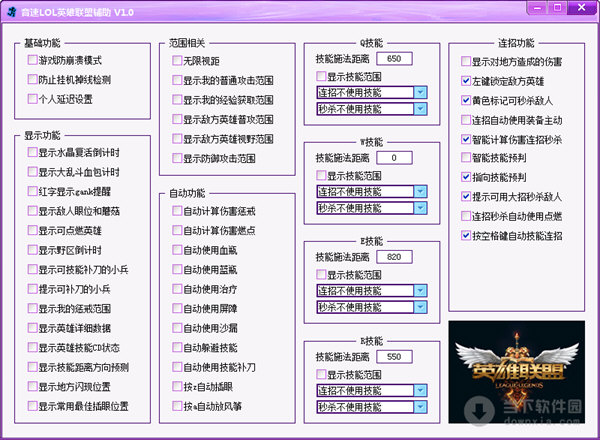The height and width of the screenshot is (440, 600).
Task: Open R技能 连招不使用技能 dropdown
Action: [420, 390]
